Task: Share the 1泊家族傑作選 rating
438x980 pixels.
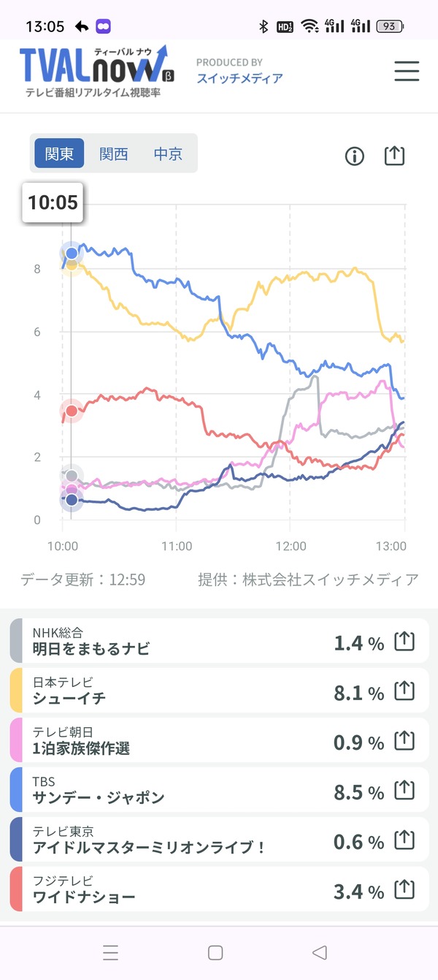Action: (404, 741)
